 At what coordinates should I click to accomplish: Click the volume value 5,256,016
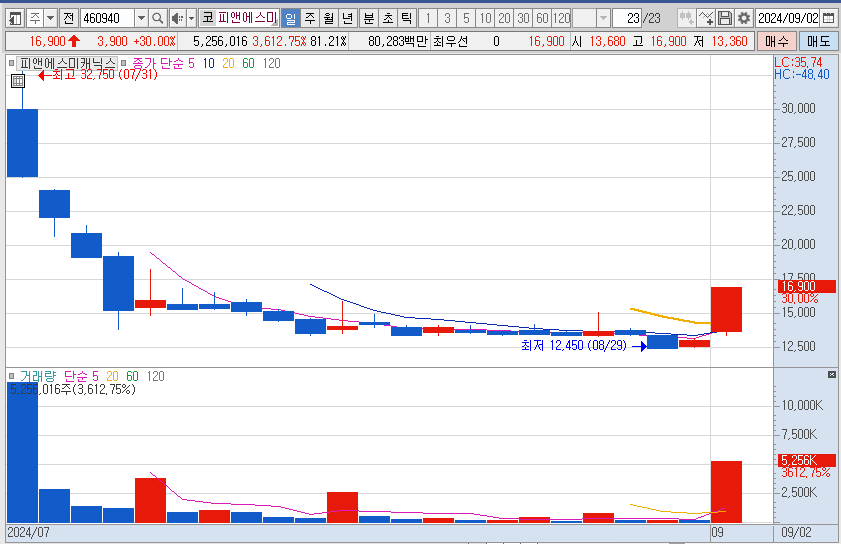click(x=220, y=41)
